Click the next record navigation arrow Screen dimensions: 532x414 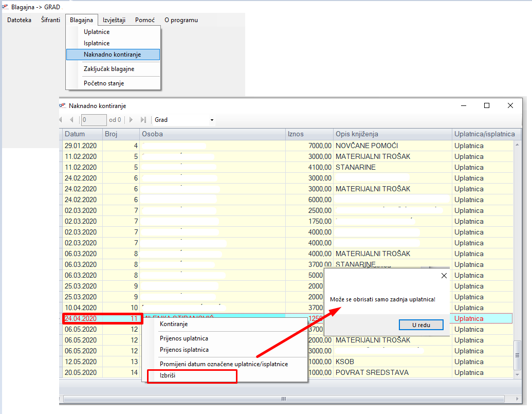(132, 120)
